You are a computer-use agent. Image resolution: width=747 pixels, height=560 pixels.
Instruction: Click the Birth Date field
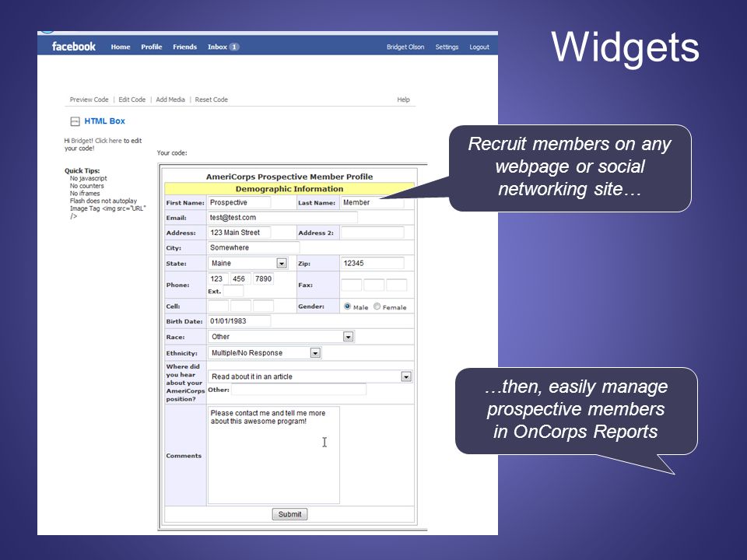[x=239, y=321]
